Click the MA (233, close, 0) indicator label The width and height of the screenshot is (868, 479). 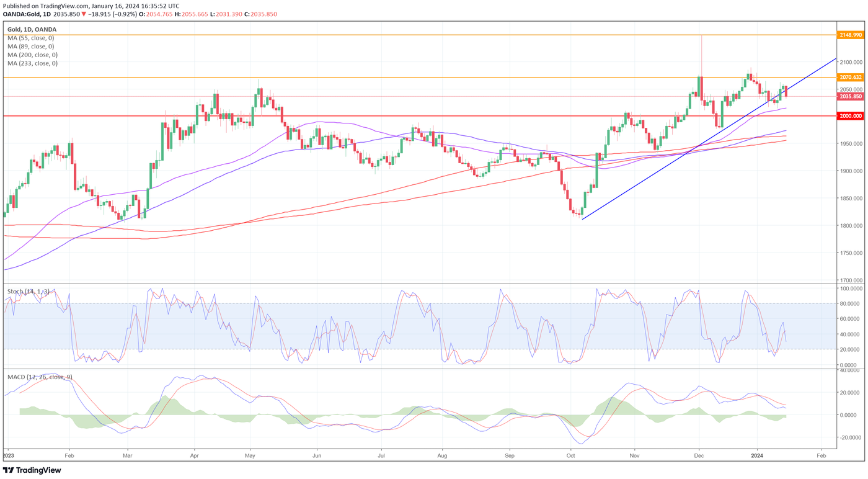pyautogui.click(x=34, y=63)
